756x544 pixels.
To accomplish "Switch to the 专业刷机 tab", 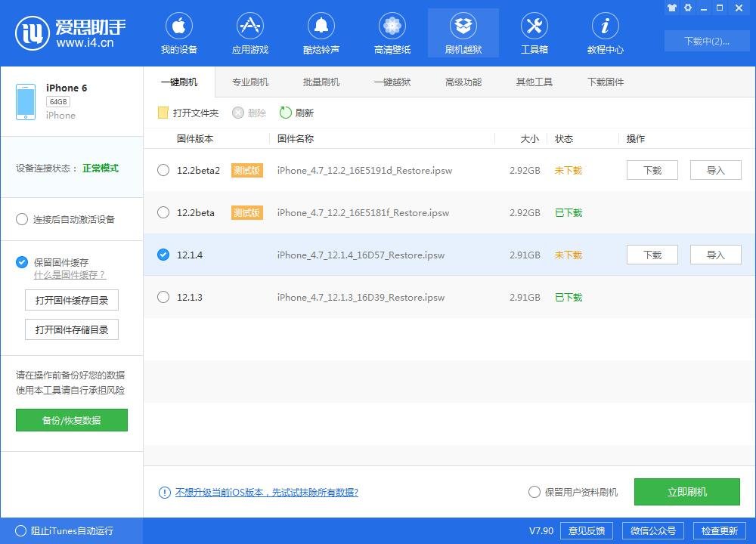I will (x=249, y=82).
